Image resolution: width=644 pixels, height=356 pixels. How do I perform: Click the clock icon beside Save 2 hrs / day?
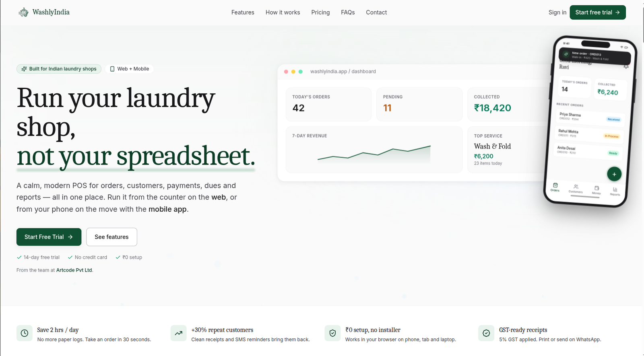25,333
